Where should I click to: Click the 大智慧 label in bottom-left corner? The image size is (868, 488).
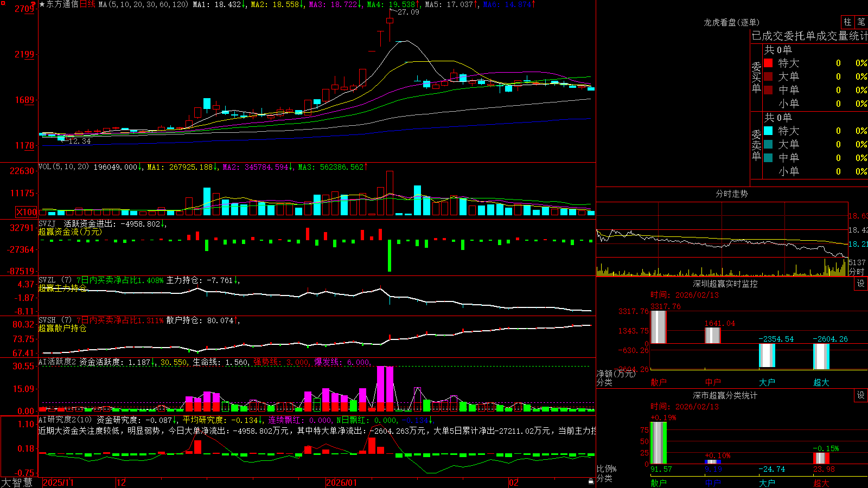(17, 482)
